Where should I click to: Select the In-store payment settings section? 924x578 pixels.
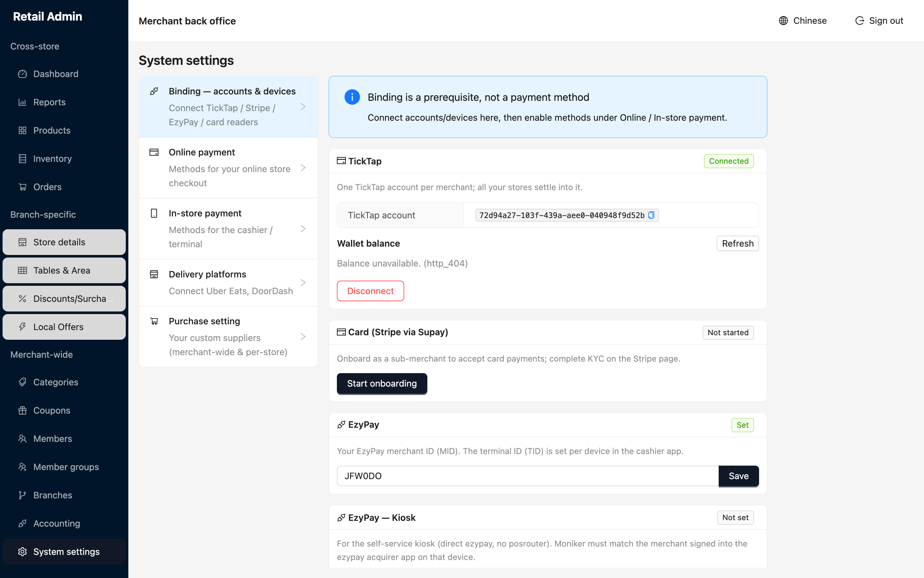pyautogui.click(x=228, y=229)
